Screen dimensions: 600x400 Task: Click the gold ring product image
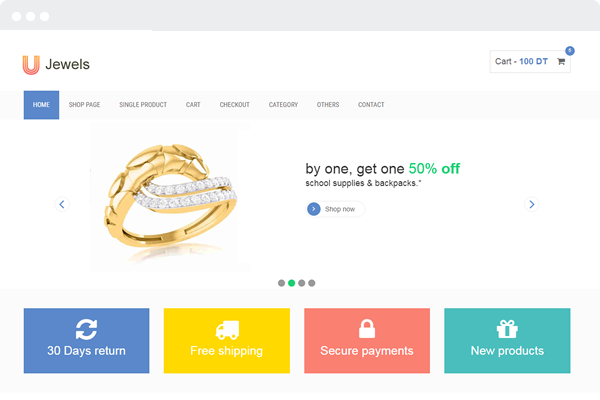171,197
